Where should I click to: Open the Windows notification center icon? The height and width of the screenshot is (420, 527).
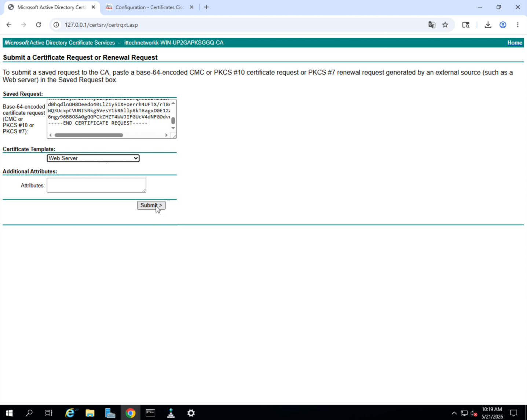pyautogui.click(x=514, y=413)
